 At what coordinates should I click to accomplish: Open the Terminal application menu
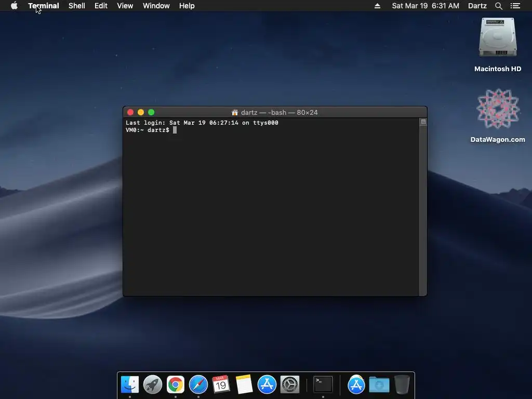[x=44, y=6]
